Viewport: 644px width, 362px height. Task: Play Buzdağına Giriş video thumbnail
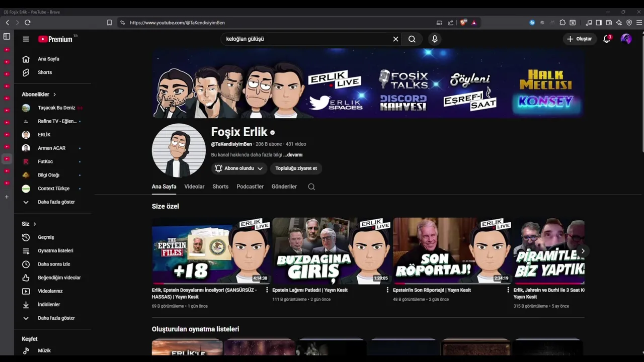click(332, 251)
